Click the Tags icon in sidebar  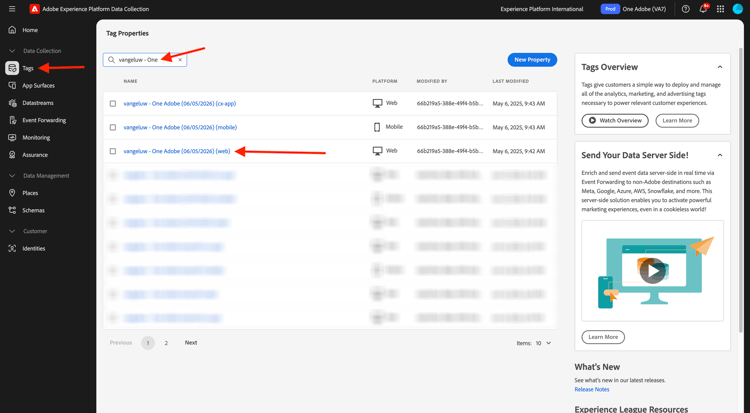[12, 68]
